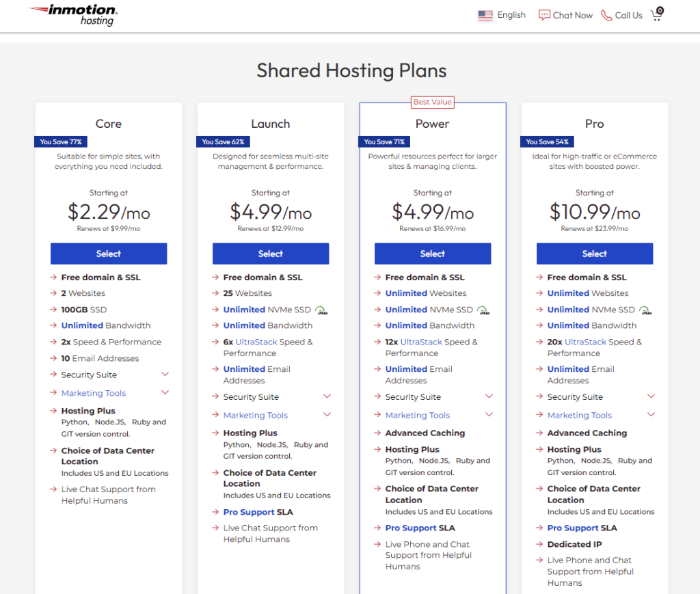700x594 pixels.
Task: Click the You Save 54% badge
Action: (547, 142)
